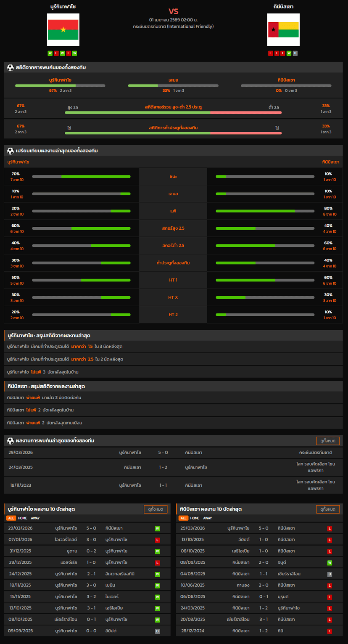Open ดูทั้งหมด for head-to-head results
The image size is (348, 644).
327,441
